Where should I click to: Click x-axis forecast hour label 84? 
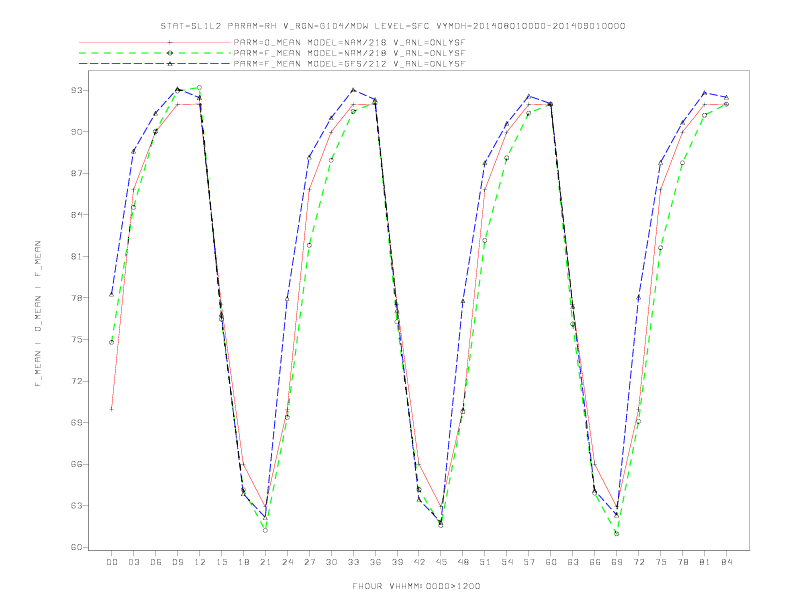tap(726, 562)
